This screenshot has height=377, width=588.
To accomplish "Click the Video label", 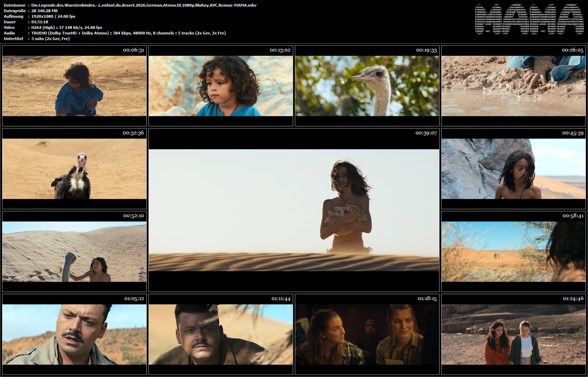I will coord(9,28).
